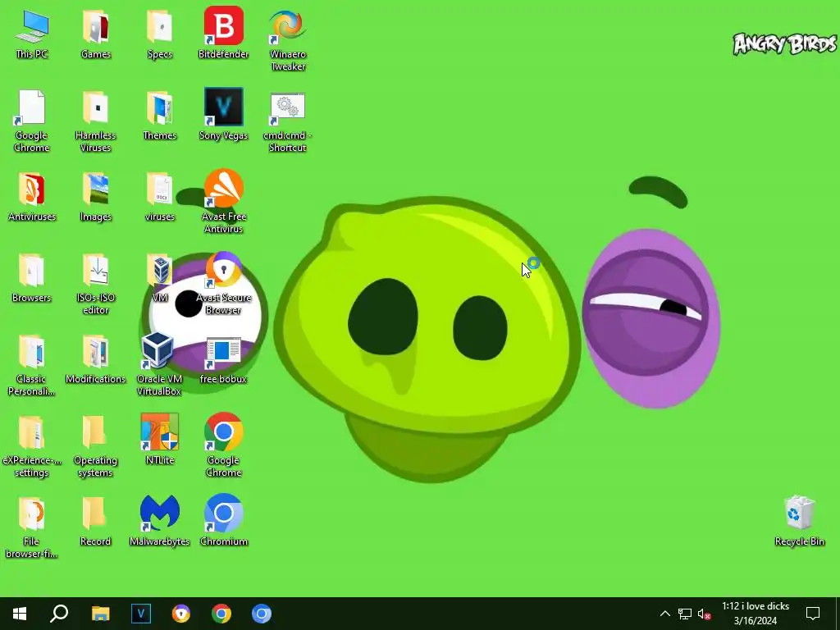The height and width of the screenshot is (630, 840).
Task: Show hidden system tray icons
Action: coord(664,614)
